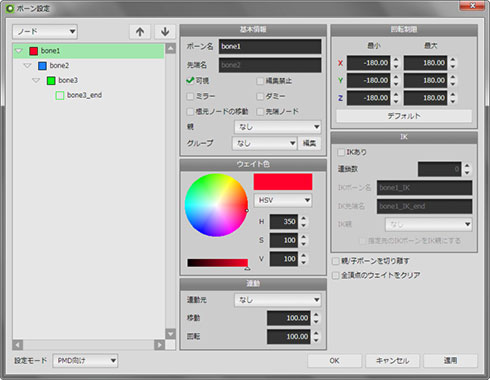
Task: Move the selected bone up with the up arrow
Action: (x=140, y=32)
